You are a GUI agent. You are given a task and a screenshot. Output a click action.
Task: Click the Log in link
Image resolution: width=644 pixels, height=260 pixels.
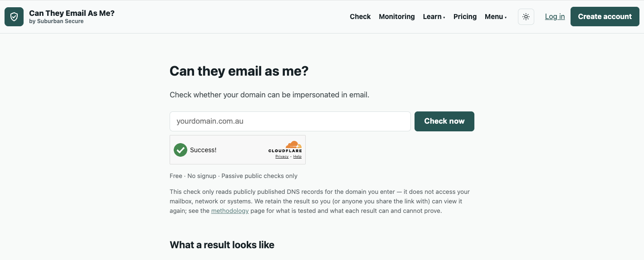tap(555, 17)
